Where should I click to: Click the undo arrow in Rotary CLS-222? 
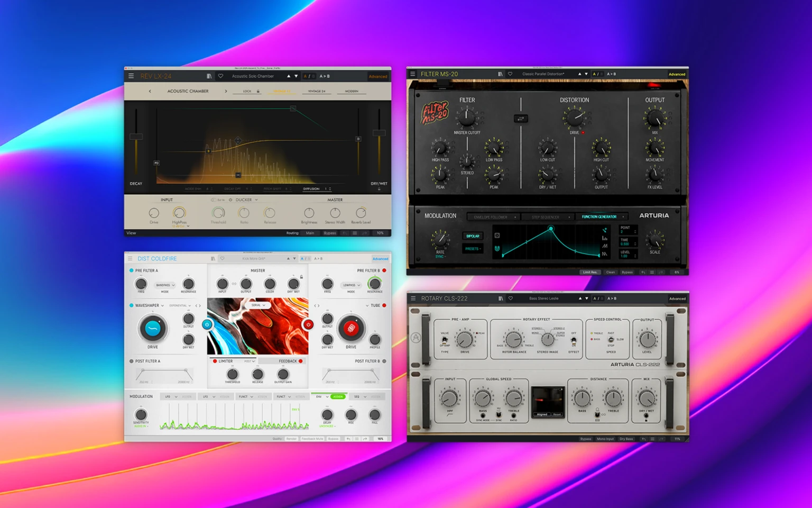coord(643,439)
